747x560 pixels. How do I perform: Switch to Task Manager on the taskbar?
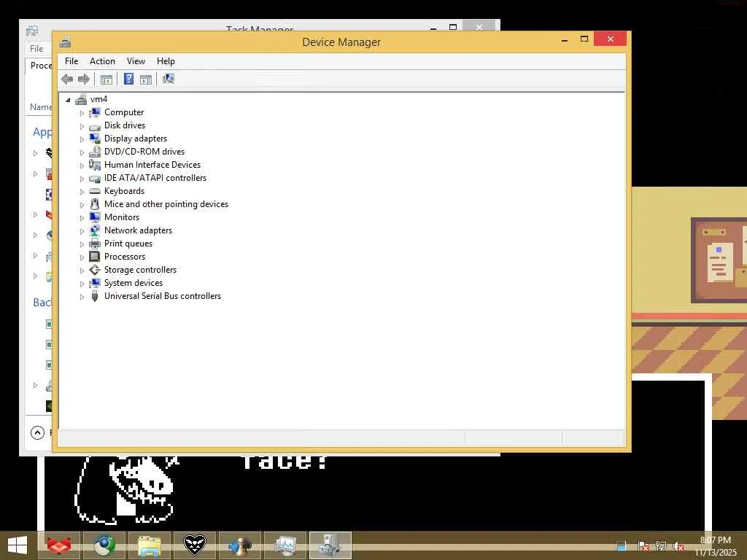[x=285, y=545]
